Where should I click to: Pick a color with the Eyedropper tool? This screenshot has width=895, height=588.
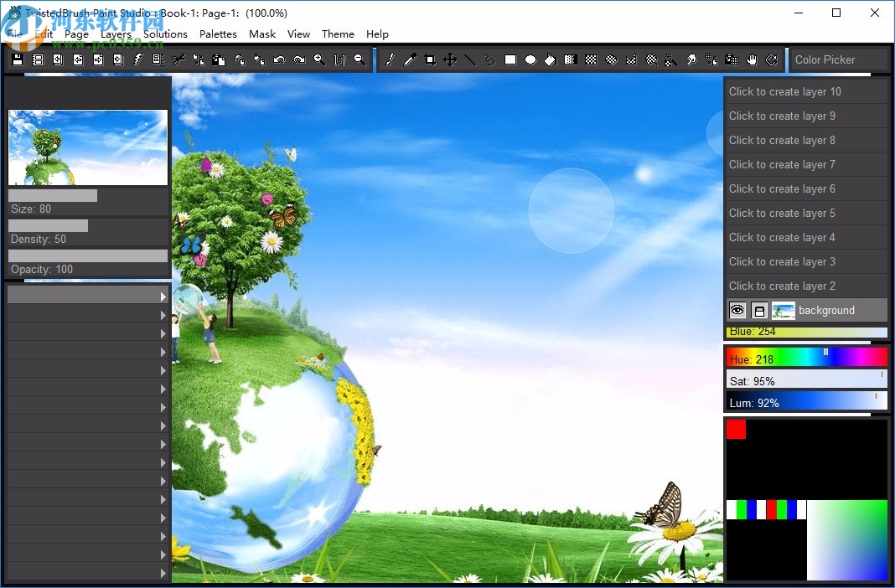tap(408, 59)
